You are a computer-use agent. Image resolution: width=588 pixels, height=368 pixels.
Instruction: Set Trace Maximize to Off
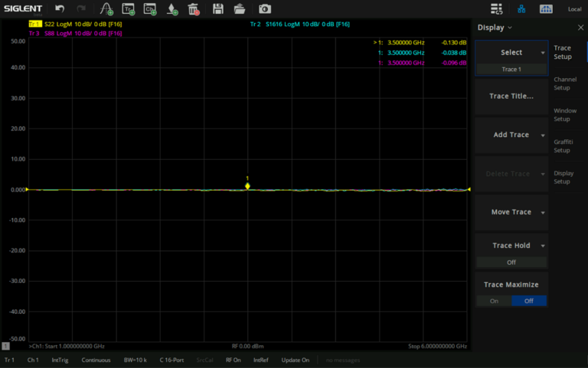tap(529, 301)
